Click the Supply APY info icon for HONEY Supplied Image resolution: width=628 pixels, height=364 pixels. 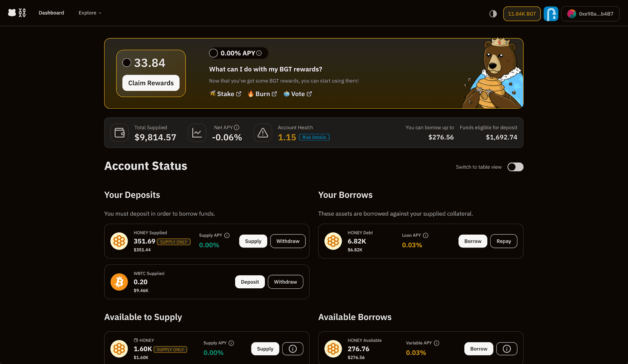227,235
